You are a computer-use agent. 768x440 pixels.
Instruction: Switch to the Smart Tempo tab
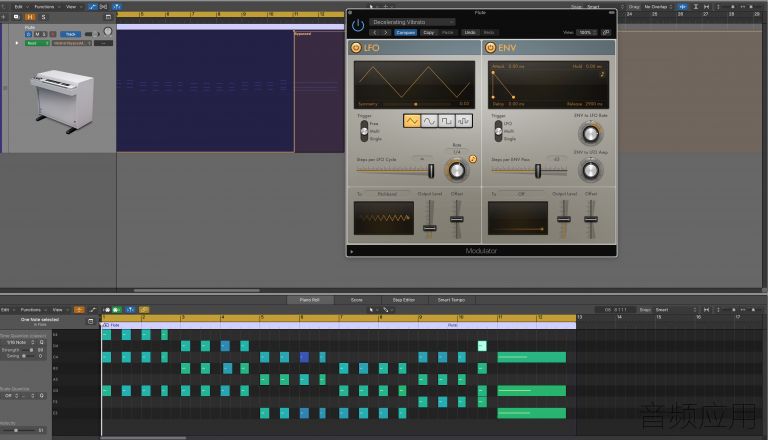tap(451, 300)
